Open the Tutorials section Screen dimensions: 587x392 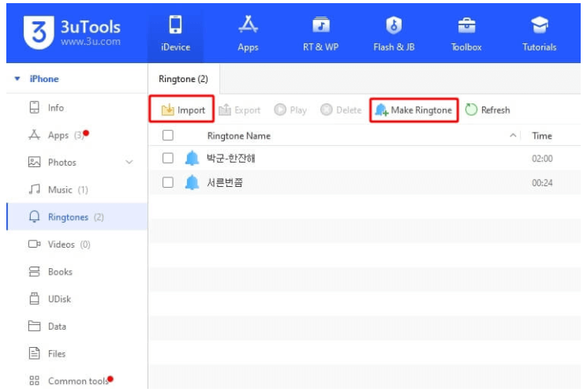point(539,33)
